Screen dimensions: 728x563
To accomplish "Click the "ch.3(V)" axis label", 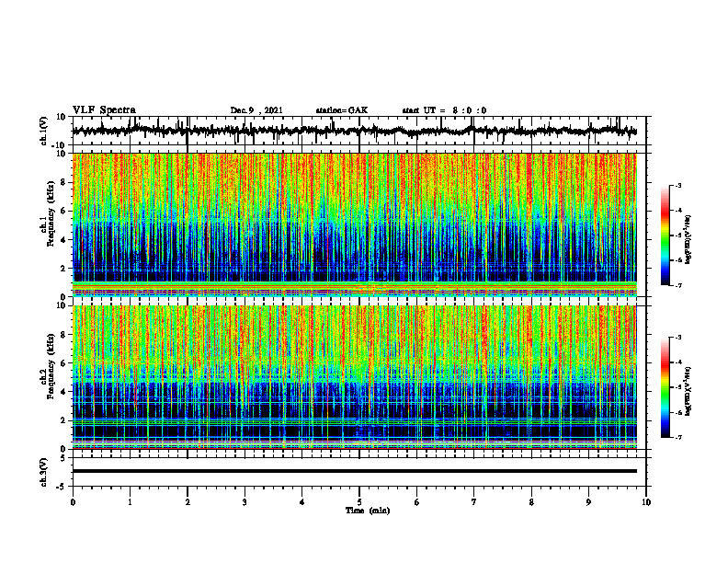I will [x=44, y=472].
